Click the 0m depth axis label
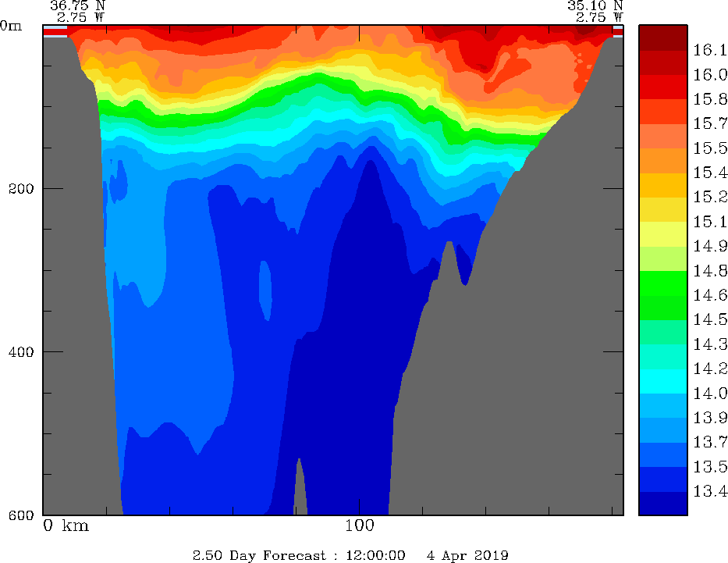 point(11,26)
